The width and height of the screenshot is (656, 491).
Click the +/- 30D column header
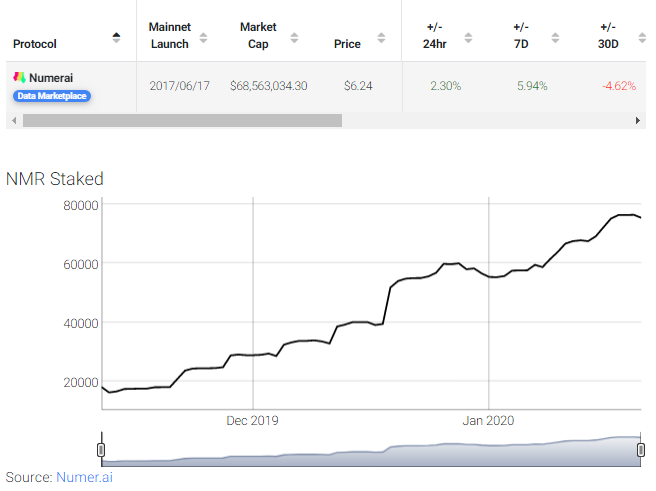[x=608, y=36]
